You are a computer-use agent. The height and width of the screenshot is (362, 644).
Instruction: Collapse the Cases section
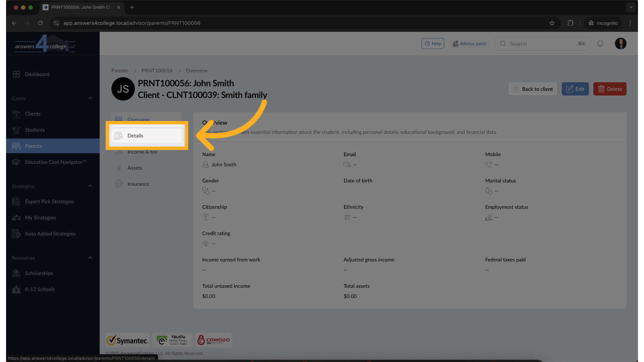pyautogui.click(x=90, y=98)
